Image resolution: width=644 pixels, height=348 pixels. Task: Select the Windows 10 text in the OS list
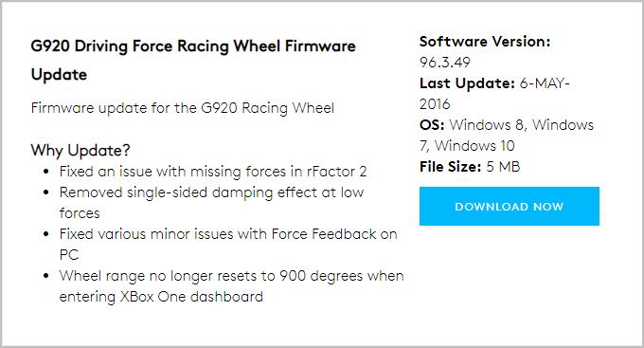tap(474, 146)
